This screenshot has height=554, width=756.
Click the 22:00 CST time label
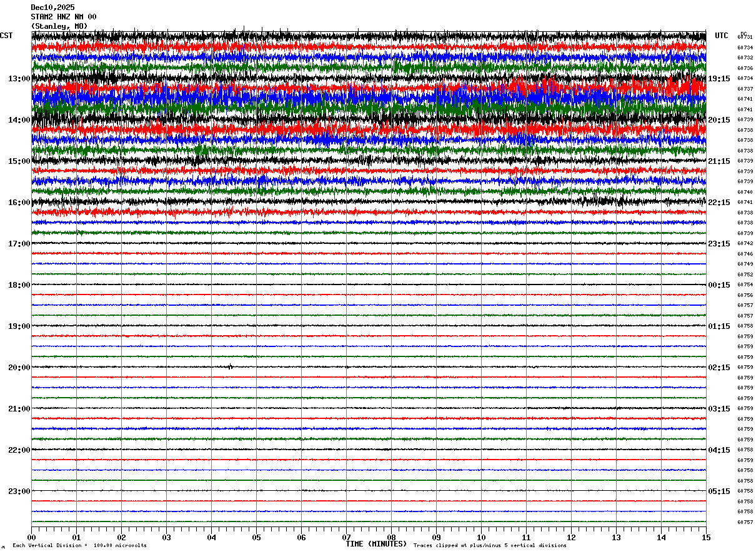point(19,450)
